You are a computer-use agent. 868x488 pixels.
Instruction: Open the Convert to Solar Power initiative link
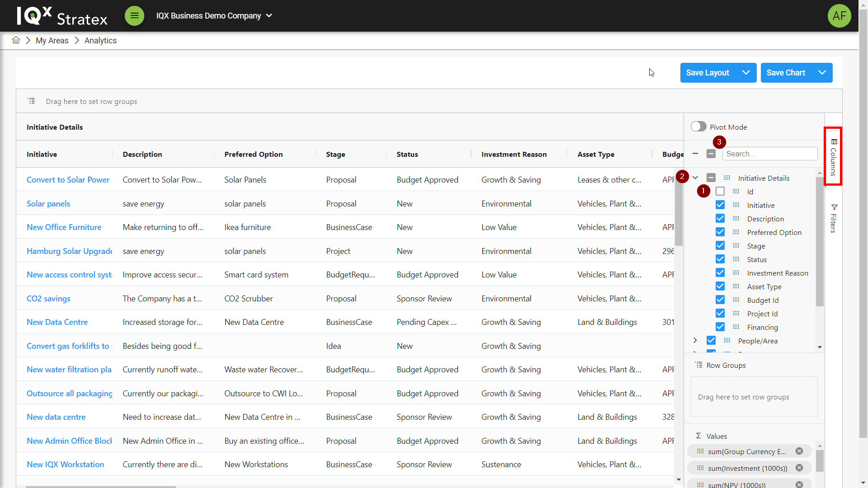(68, 180)
